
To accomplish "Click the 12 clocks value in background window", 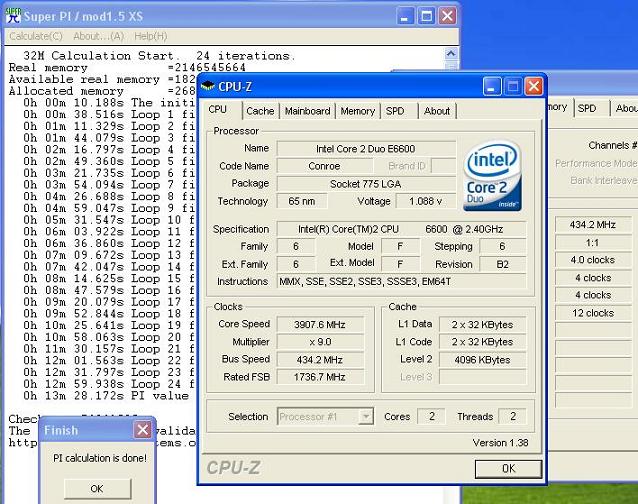I will click(x=592, y=313).
